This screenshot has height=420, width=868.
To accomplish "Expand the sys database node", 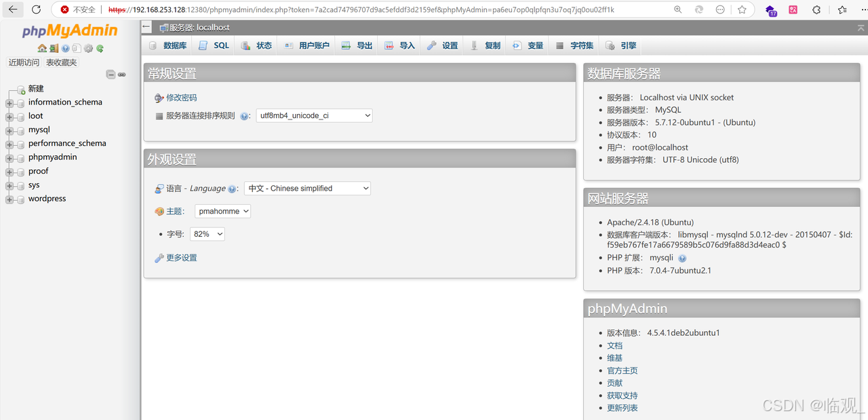I will tap(9, 186).
